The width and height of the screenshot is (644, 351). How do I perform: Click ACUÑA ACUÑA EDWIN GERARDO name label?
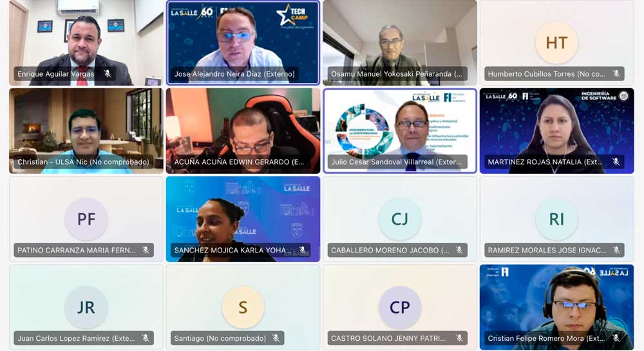[239, 162]
